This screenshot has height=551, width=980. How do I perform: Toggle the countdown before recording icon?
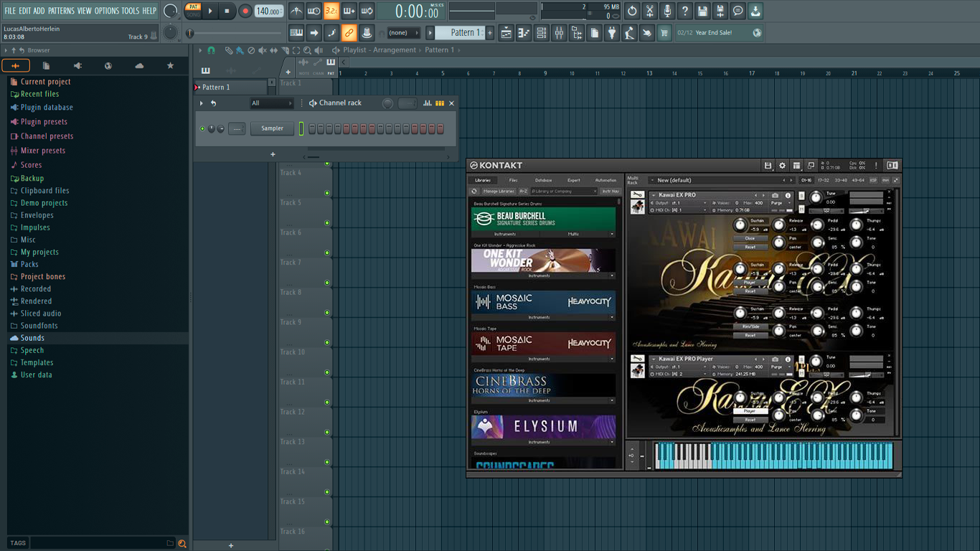point(331,11)
